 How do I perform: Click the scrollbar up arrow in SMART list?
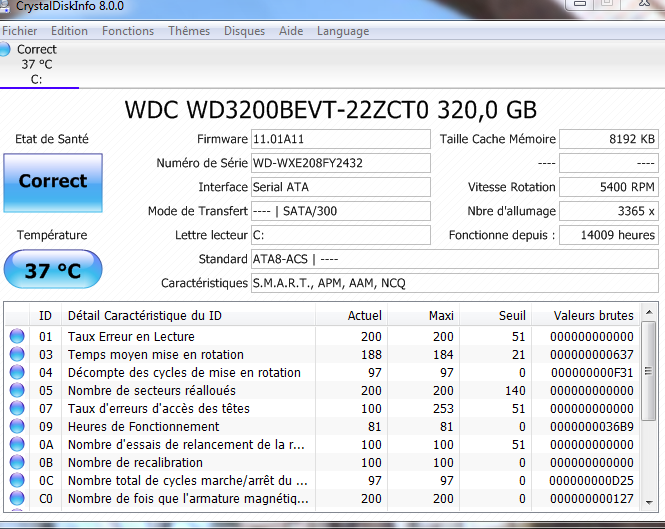649,313
